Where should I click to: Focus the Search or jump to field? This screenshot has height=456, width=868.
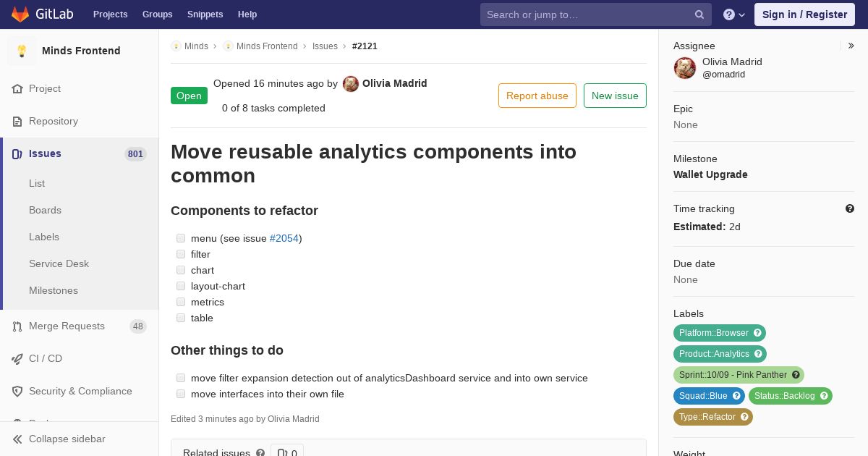pos(587,14)
